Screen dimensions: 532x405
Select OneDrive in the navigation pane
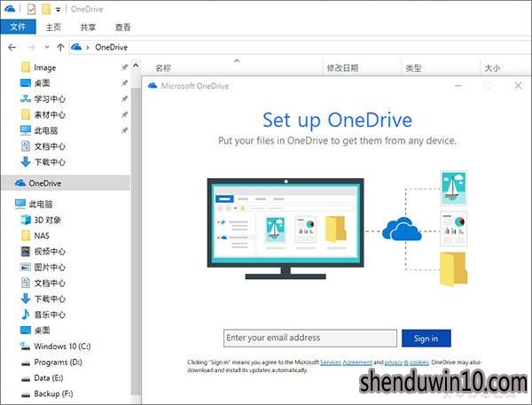[x=66, y=183]
